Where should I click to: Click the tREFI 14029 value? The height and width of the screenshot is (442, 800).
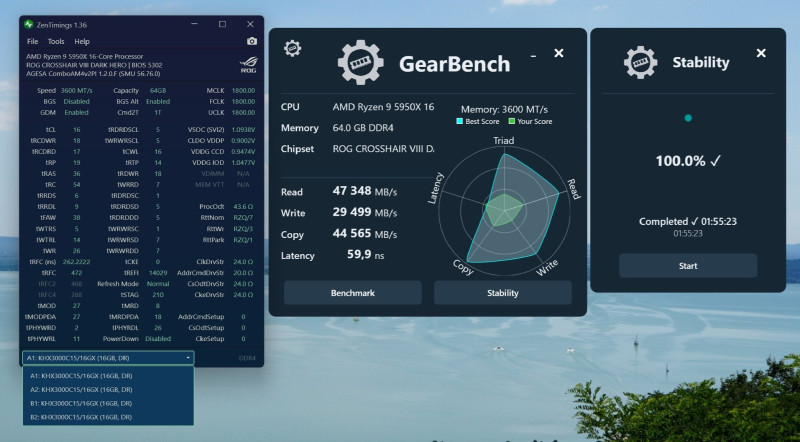point(158,273)
